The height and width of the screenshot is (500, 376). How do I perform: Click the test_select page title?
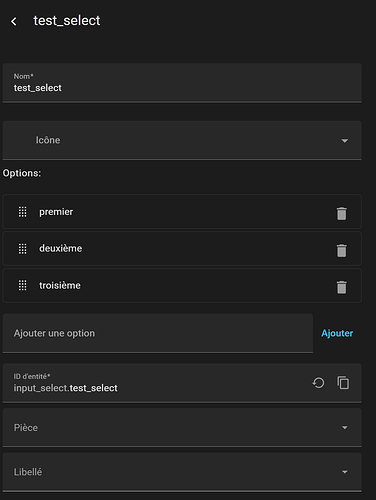(67, 21)
